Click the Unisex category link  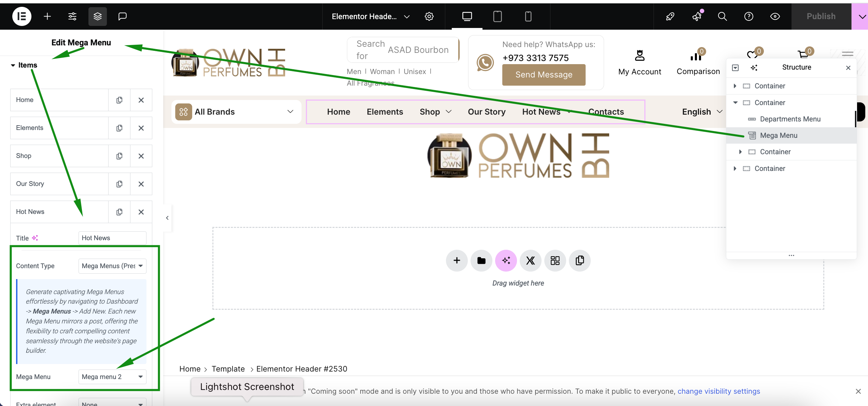point(415,71)
